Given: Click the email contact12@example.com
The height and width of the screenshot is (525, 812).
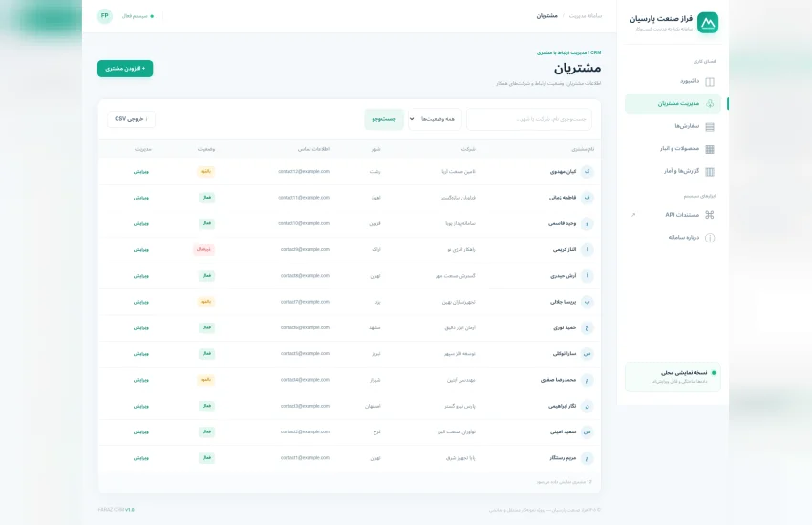Looking at the screenshot, I should coord(304,171).
